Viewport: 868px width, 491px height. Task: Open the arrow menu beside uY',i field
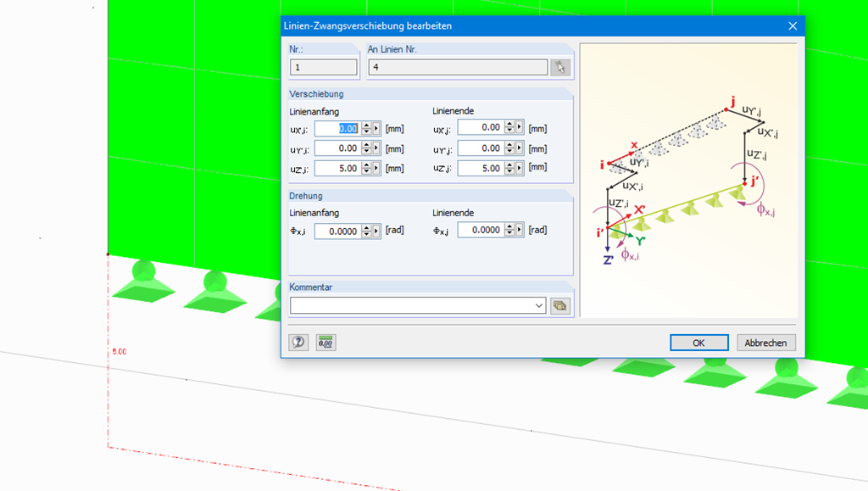(x=376, y=148)
